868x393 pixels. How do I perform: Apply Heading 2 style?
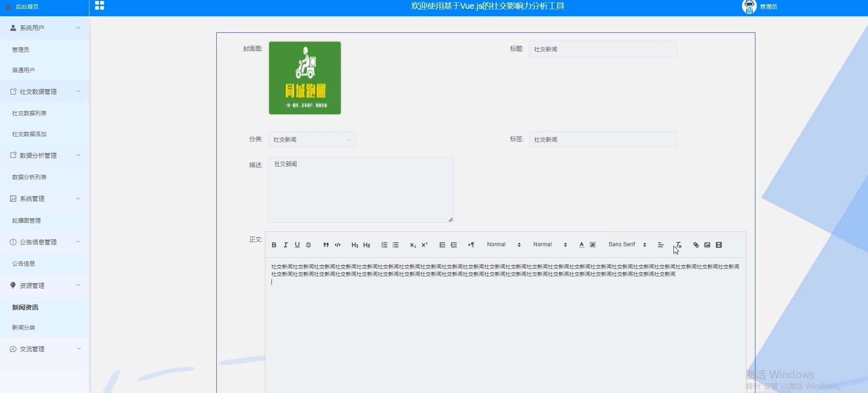click(x=366, y=245)
